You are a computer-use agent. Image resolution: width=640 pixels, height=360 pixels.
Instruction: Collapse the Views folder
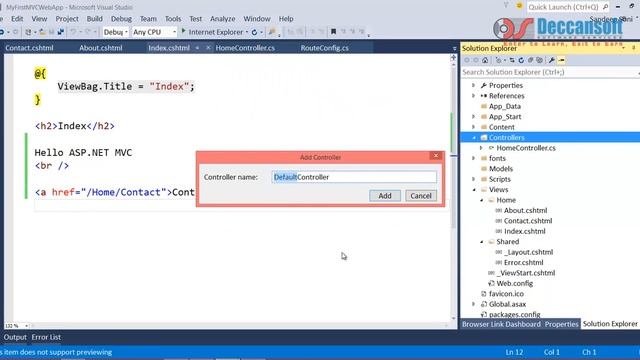pyautogui.click(x=474, y=190)
